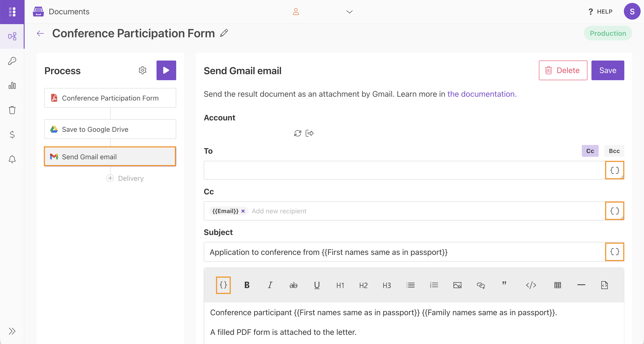644x344 pixels.
Task: Toggle underline formatting
Action: click(317, 285)
